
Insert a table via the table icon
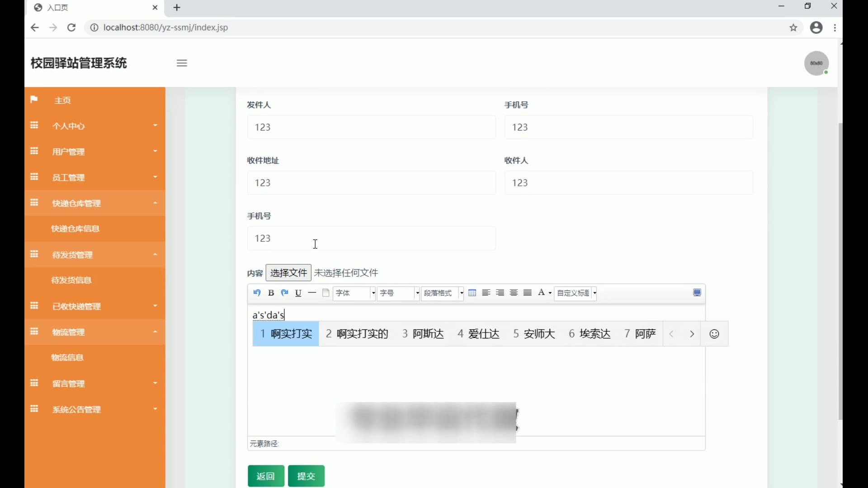click(x=472, y=293)
